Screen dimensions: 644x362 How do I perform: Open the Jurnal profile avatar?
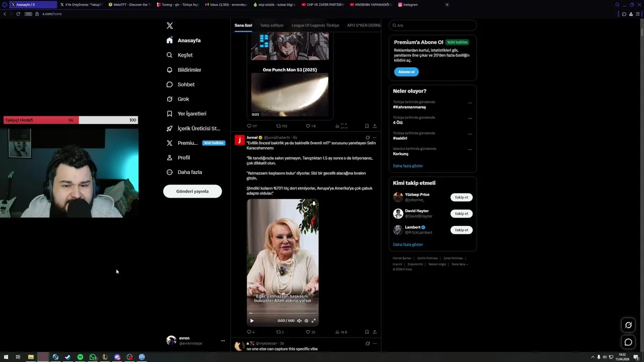pos(239,140)
